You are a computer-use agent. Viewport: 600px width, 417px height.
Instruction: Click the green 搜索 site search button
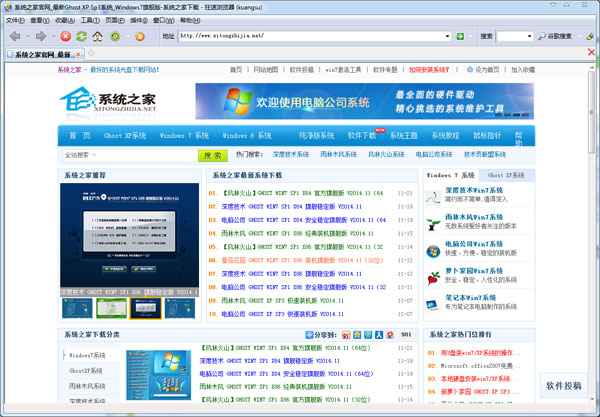211,155
